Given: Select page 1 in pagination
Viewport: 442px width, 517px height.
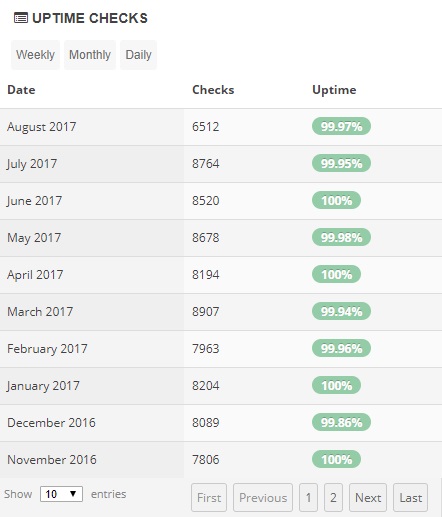Looking at the screenshot, I should (308, 498).
